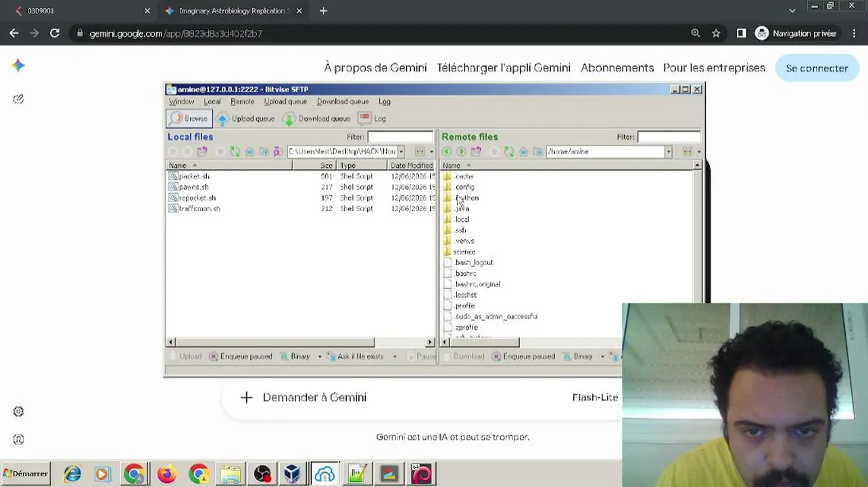Open the Upload queue menu
Viewport: 868px width, 487px height.
click(x=285, y=101)
